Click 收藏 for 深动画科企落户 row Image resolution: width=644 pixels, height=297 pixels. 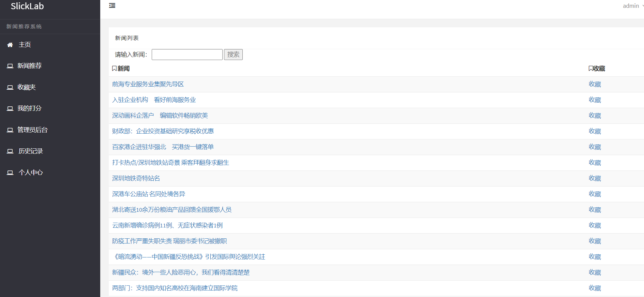(595, 116)
